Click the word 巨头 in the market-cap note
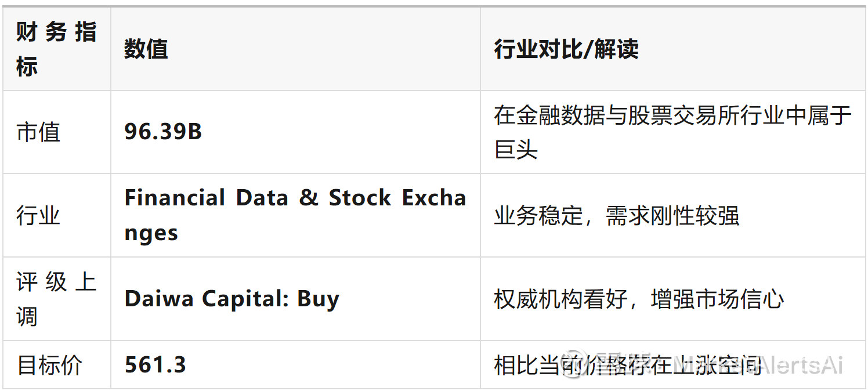The height and width of the screenshot is (391, 868). (x=516, y=150)
